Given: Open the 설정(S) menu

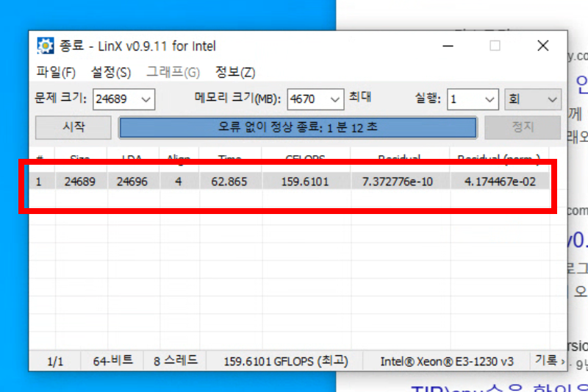Looking at the screenshot, I should [x=111, y=72].
